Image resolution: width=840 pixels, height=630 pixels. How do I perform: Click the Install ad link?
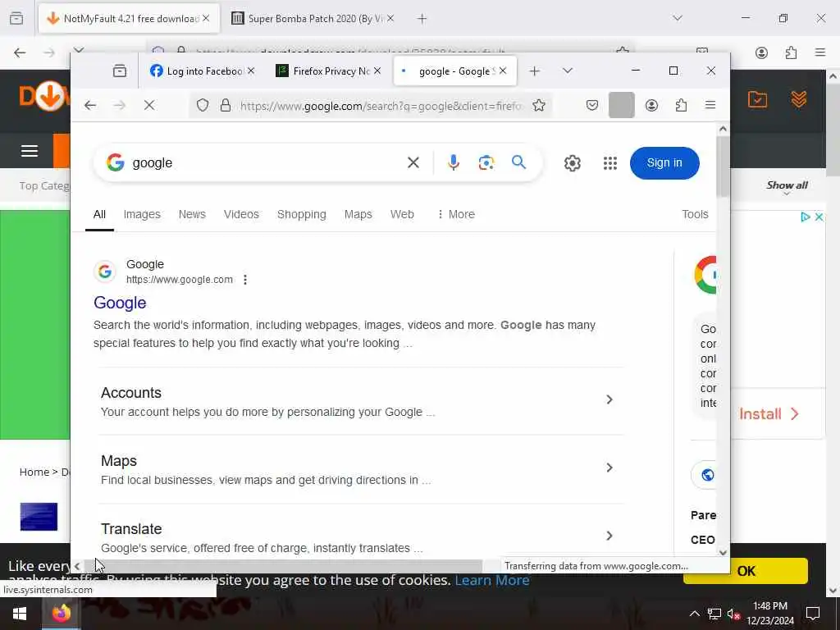coord(769,414)
